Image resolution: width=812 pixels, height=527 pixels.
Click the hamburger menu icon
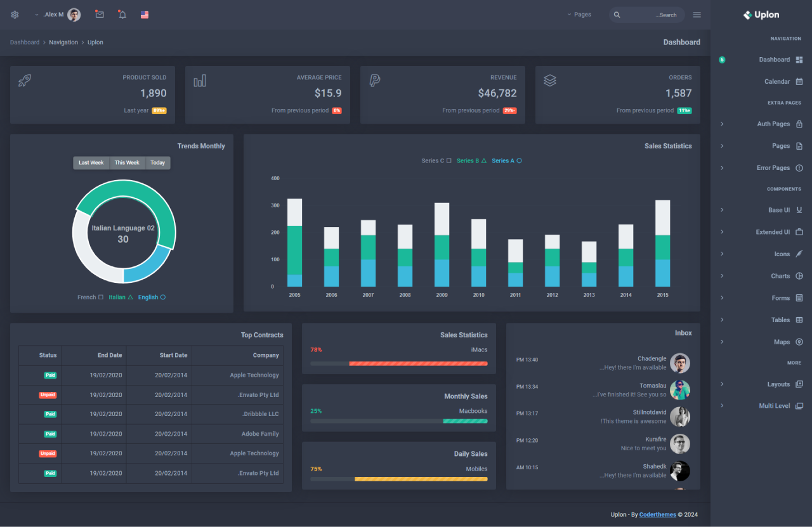tap(697, 15)
